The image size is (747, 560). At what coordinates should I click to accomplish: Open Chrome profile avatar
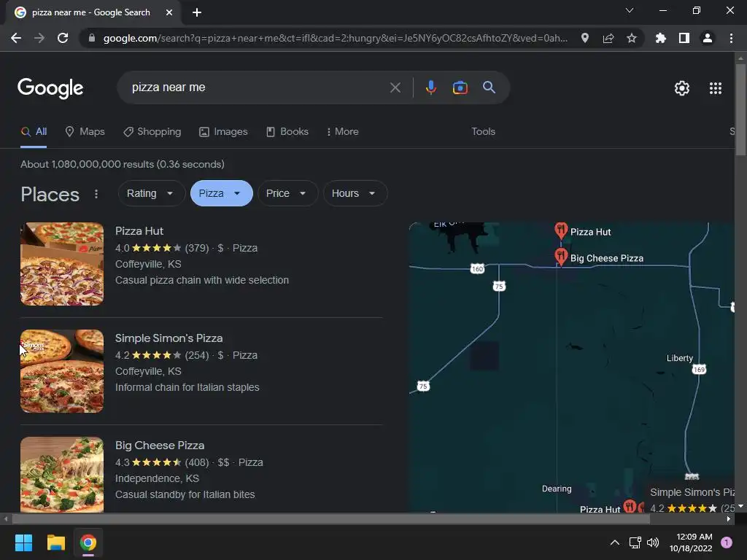(x=708, y=38)
